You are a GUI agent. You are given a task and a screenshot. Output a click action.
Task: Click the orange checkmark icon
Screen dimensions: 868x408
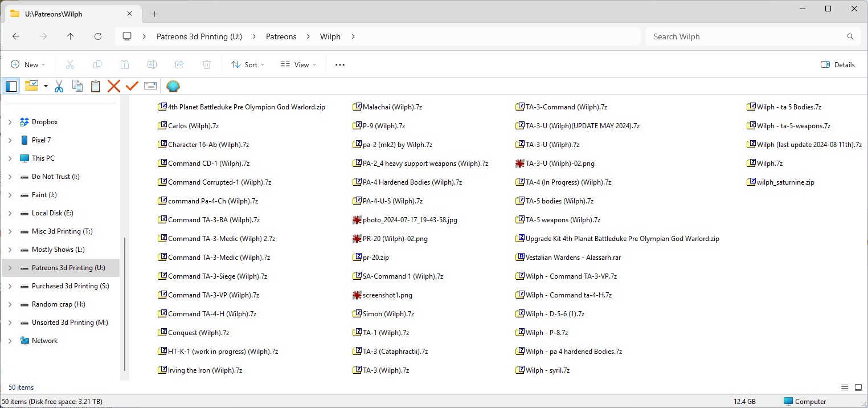tap(132, 86)
